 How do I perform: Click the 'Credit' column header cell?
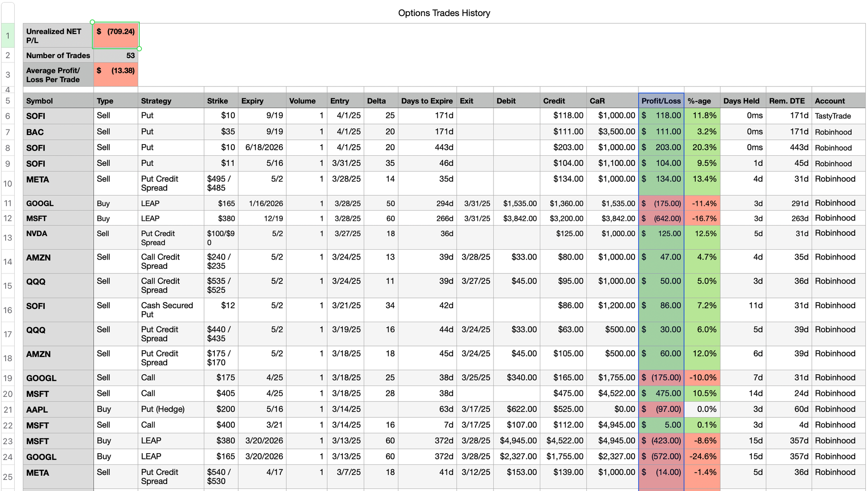pyautogui.click(x=563, y=101)
